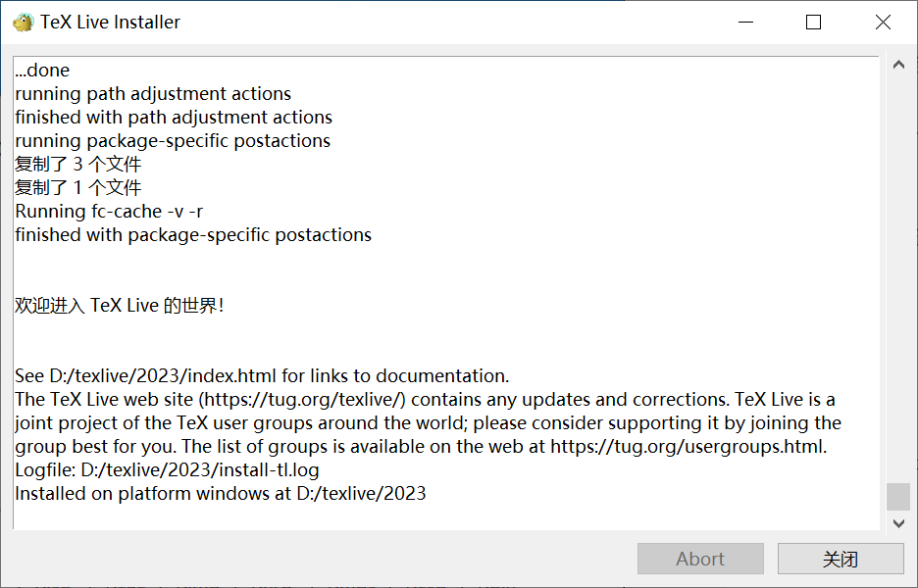Select the '复制了 3 个文件' log line
The height and width of the screenshot is (588, 918).
point(78,164)
